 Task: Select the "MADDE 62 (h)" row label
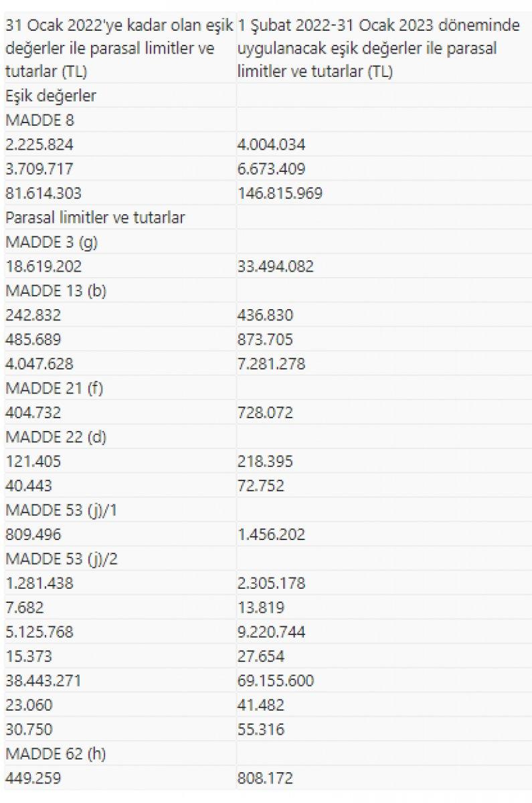click(56, 753)
